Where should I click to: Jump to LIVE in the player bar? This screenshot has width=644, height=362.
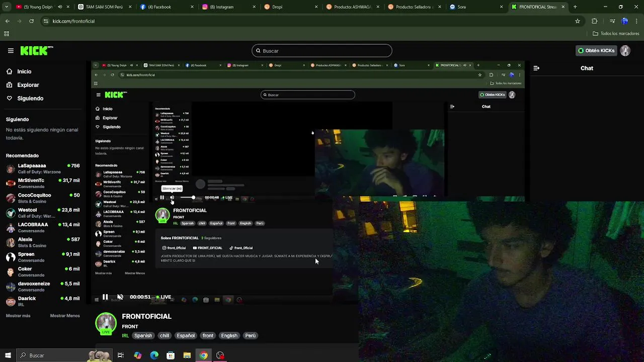click(x=163, y=297)
